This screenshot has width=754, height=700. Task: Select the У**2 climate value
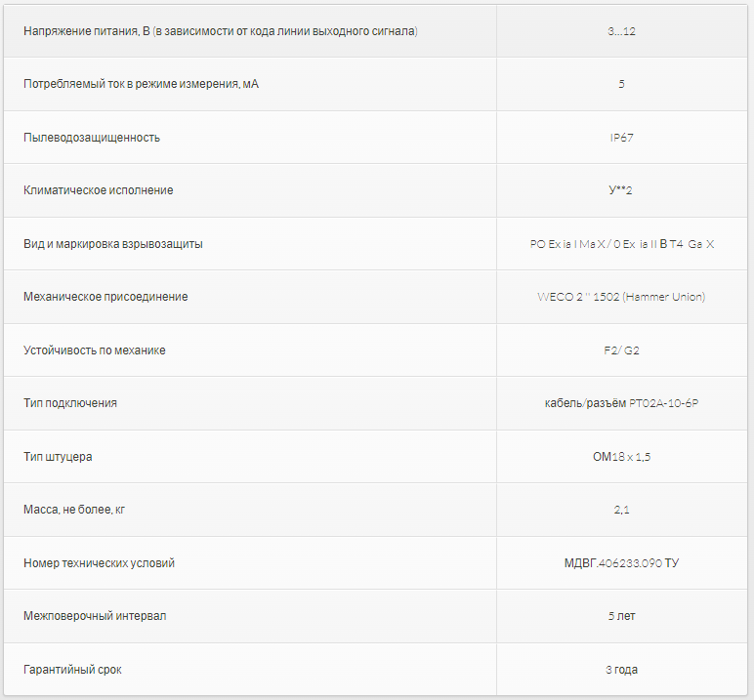(x=620, y=190)
